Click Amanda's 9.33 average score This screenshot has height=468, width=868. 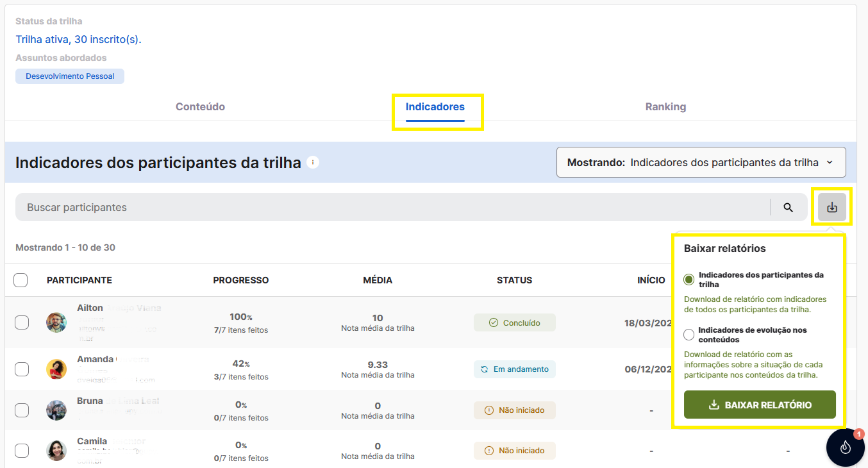(378, 365)
